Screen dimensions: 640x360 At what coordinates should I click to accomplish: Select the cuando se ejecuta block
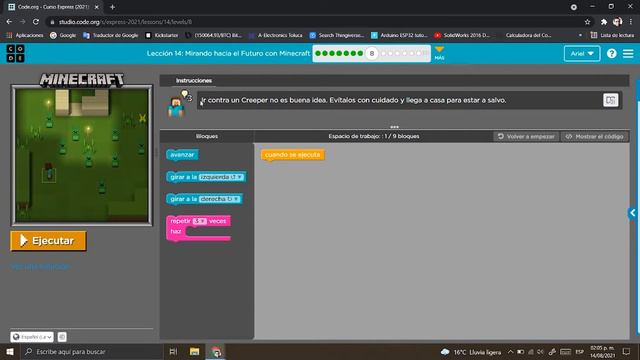coord(292,155)
